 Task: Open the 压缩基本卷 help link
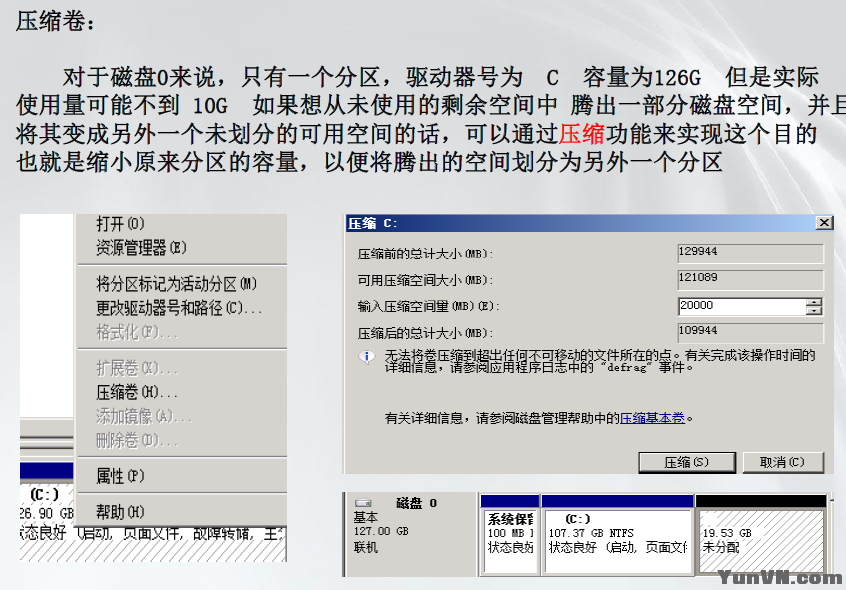pyautogui.click(x=651, y=419)
